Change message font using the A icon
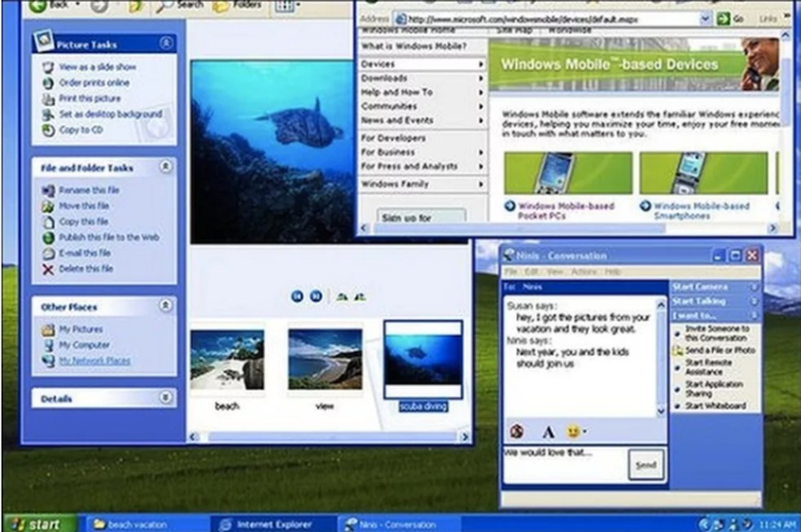This screenshot has width=801, height=532. pyautogui.click(x=547, y=430)
